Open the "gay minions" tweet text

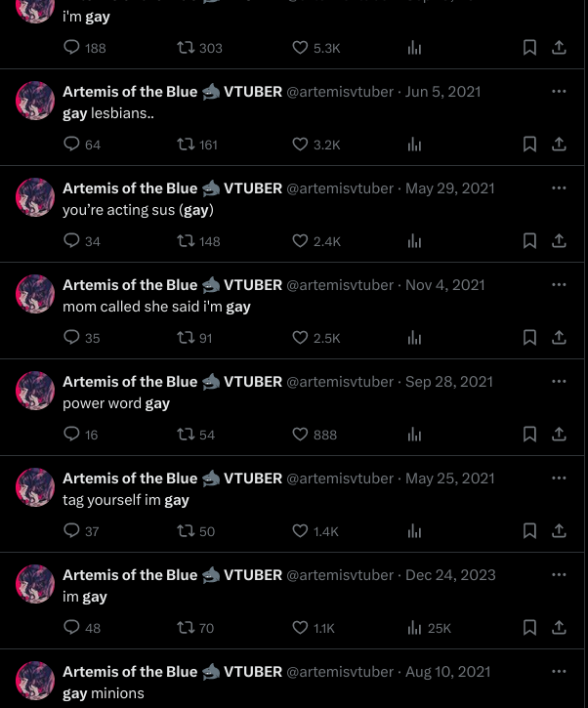point(104,693)
